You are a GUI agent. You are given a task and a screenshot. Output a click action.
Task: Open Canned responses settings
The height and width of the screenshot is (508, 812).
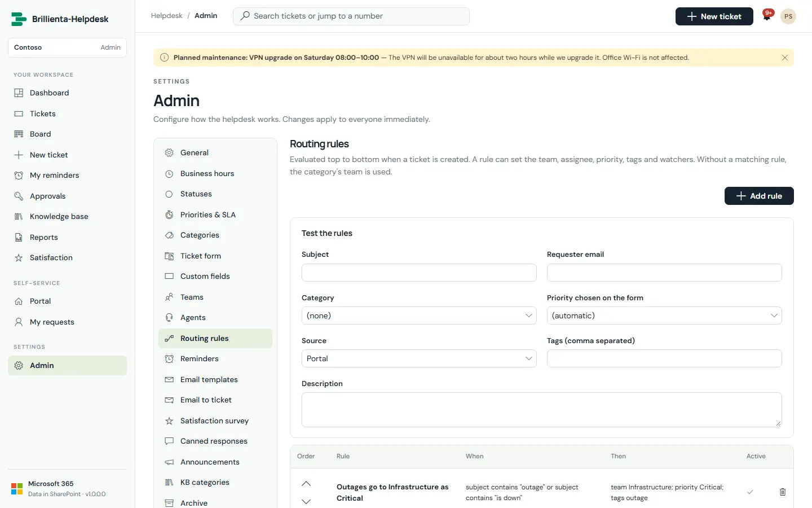[215, 441]
